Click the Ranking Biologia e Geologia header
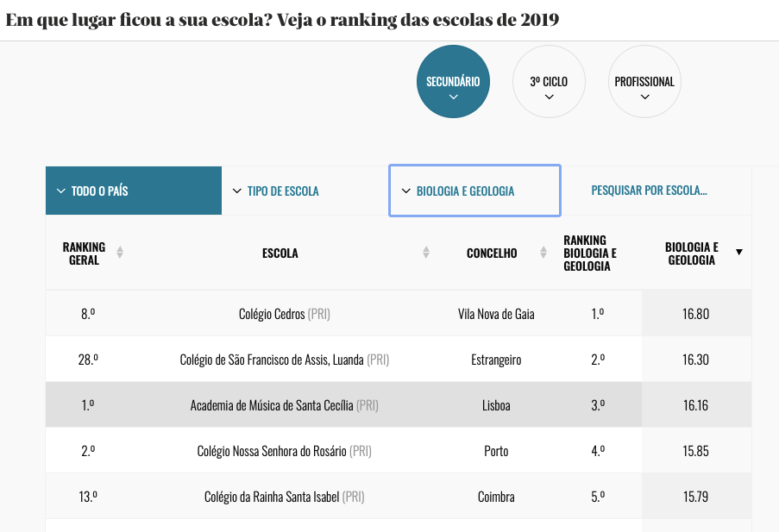 (590, 253)
